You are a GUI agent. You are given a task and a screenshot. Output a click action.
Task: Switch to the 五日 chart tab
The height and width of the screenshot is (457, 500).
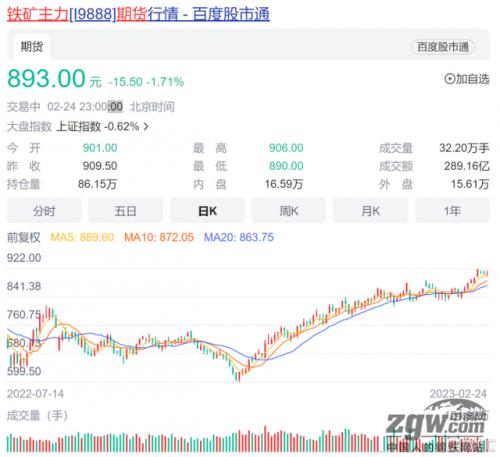click(x=126, y=211)
